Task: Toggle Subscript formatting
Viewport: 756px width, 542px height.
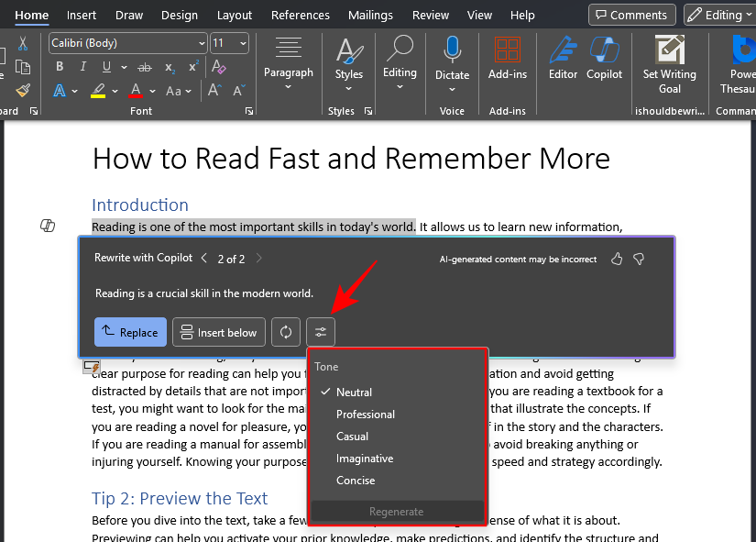Action: (170, 68)
